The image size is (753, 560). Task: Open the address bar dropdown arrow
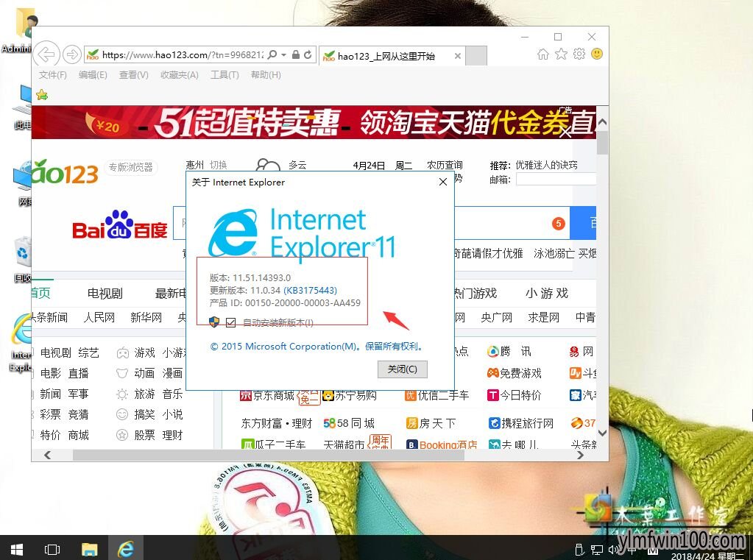click(284, 54)
